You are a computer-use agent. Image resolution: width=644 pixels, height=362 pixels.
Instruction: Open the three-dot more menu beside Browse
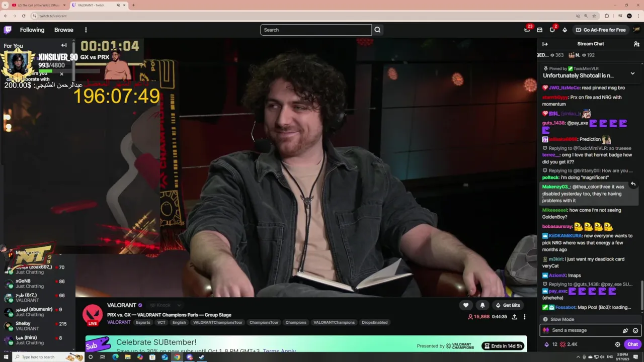(x=86, y=30)
